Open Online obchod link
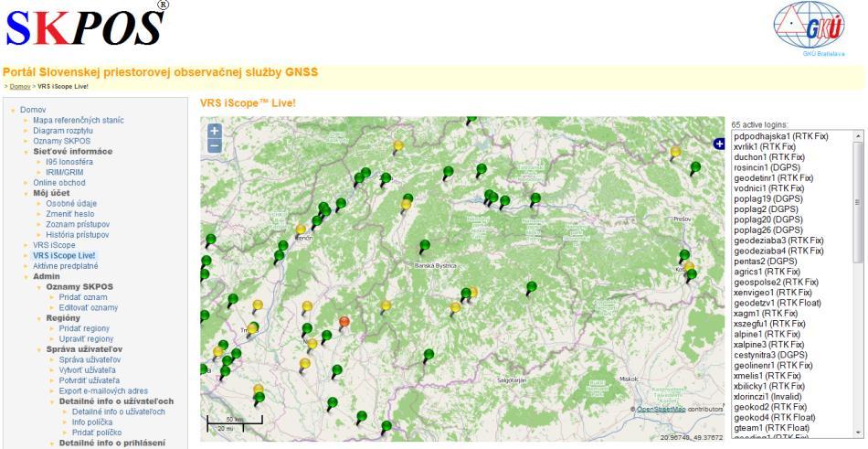This screenshot has height=449, width=868. click(x=59, y=182)
